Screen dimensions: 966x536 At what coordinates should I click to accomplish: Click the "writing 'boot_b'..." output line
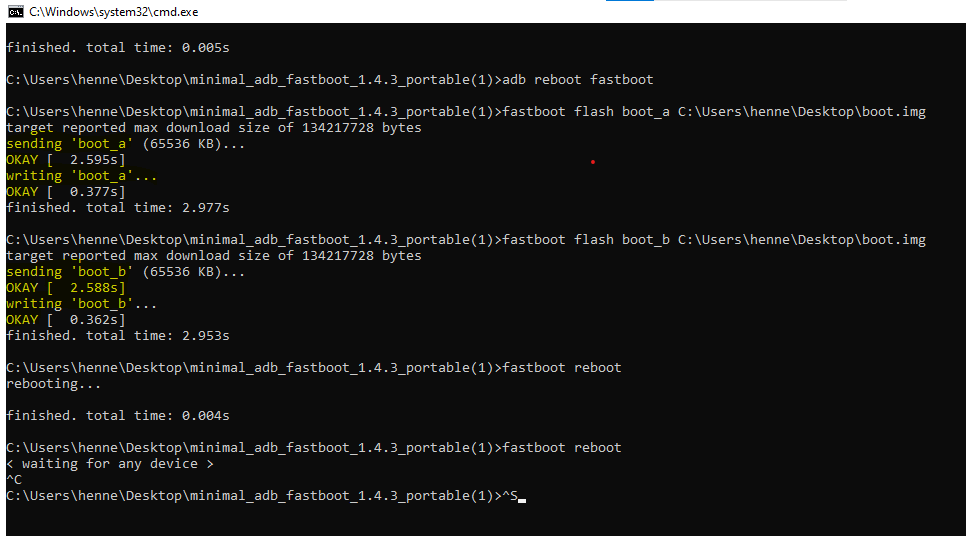(81, 304)
